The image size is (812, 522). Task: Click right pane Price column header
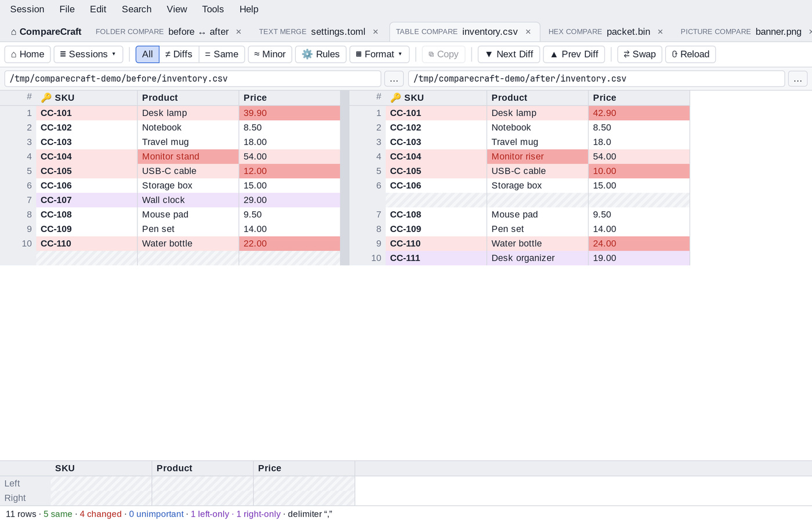pos(639,97)
